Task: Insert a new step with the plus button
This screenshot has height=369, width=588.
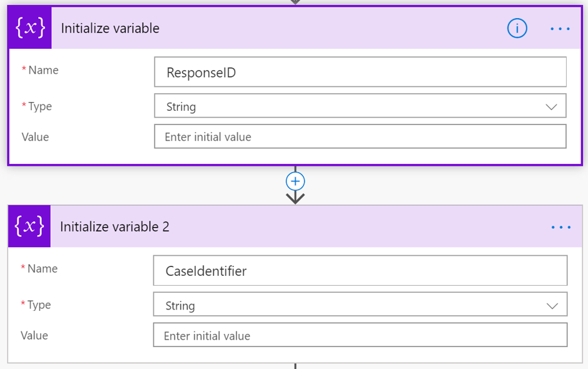Action: coord(295,181)
